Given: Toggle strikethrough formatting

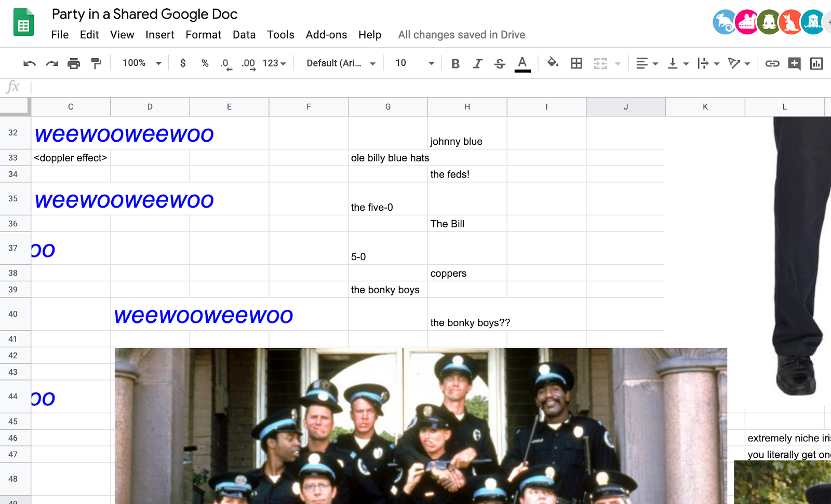Looking at the screenshot, I should click(x=500, y=63).
